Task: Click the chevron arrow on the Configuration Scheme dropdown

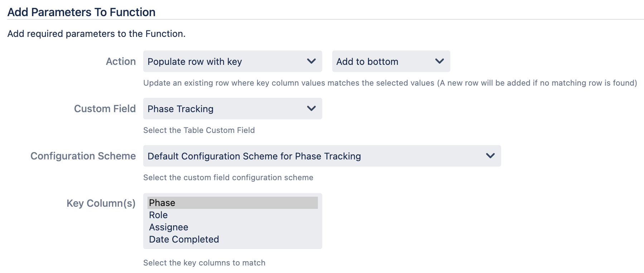Action: pyautogui.click(x=490, y=156)
